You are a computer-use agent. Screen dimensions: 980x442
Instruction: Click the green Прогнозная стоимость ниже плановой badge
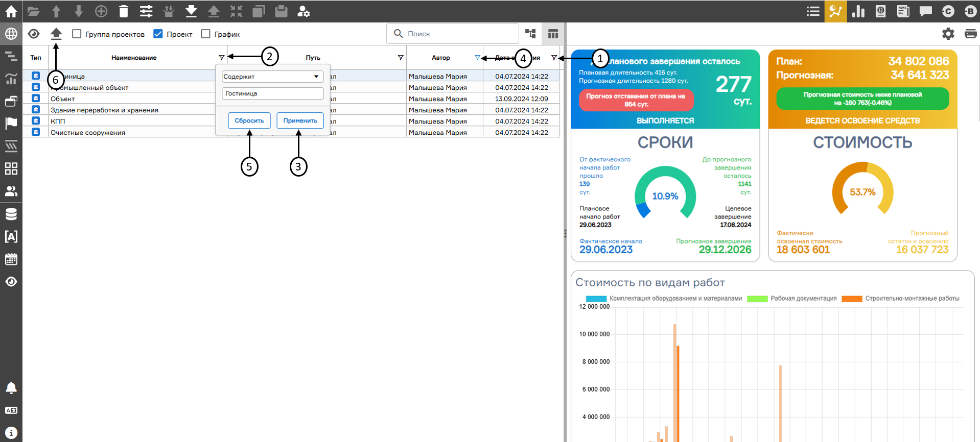click(x=862, y=99)
